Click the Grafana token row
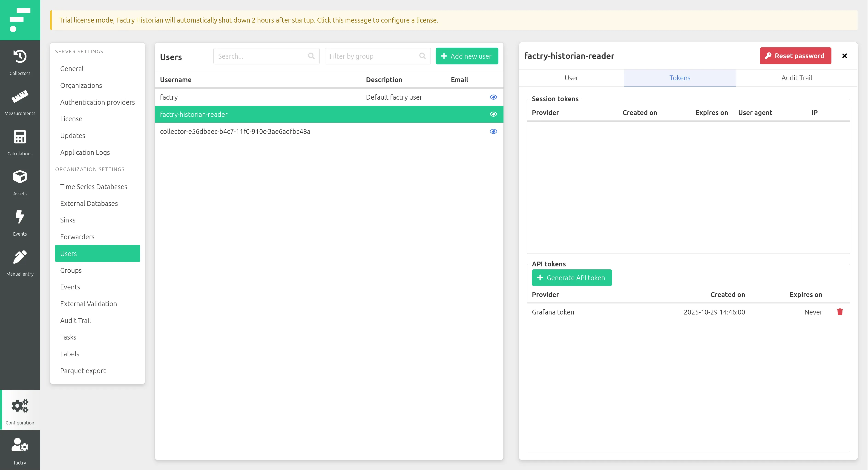868x470 pixels. tap(688, 312)
